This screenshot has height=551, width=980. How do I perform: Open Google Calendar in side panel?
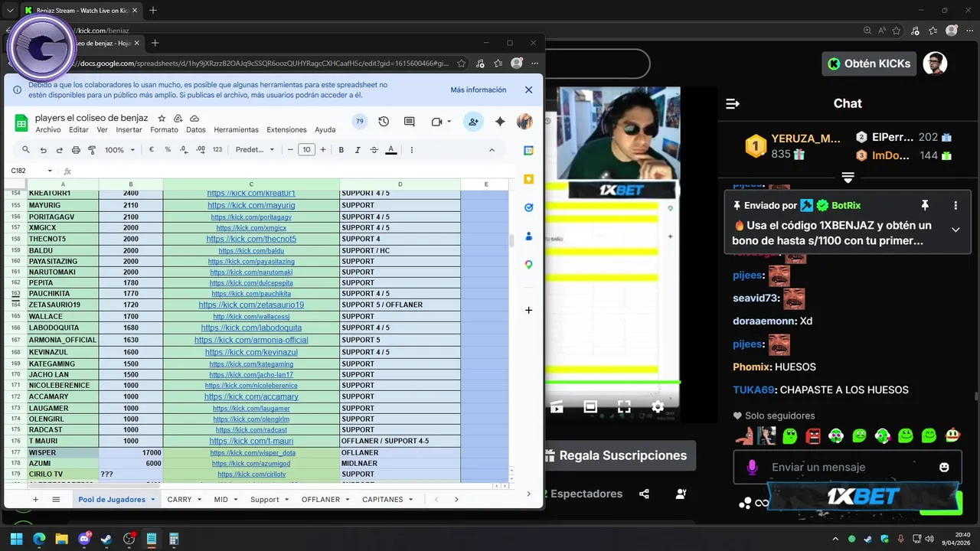click(x=528, y=151)
